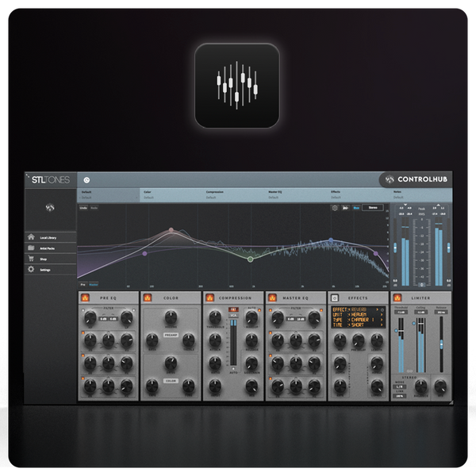Click next arrow on TIME Short row

382,325
